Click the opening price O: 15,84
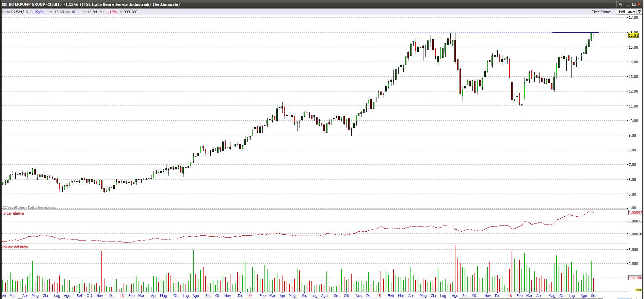 pos(90,12)
